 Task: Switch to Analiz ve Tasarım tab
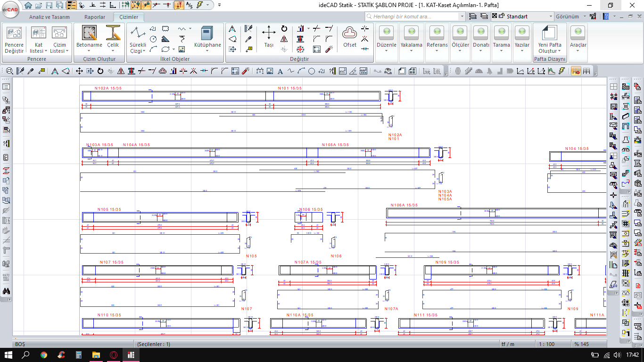pyautogui.click(x=50, y=17)
